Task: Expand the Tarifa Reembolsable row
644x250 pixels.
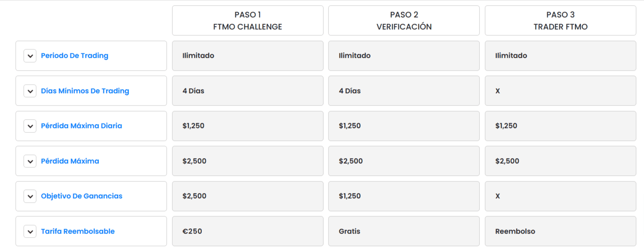Action: (x=30, y=231)
